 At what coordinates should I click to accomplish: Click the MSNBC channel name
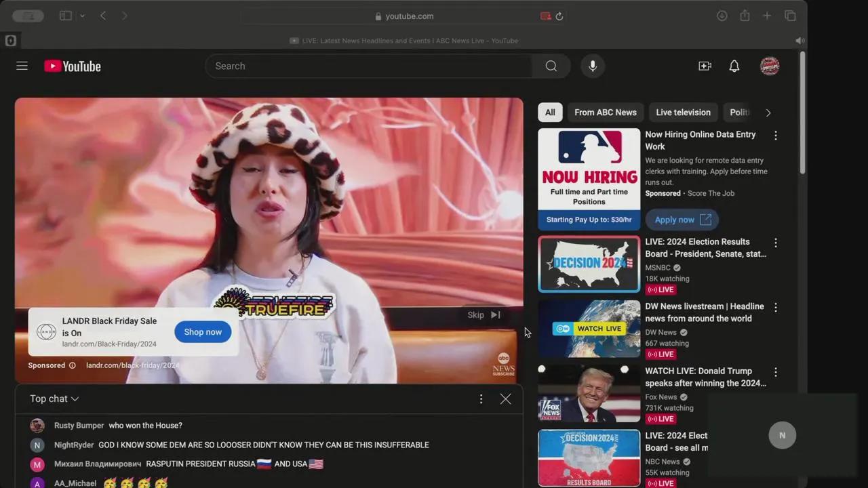(x=658, y=268)
